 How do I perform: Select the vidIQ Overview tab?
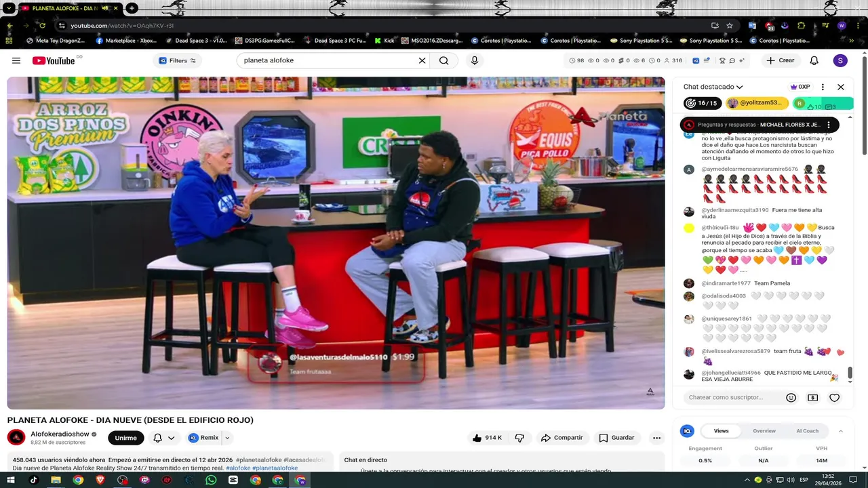764,431
